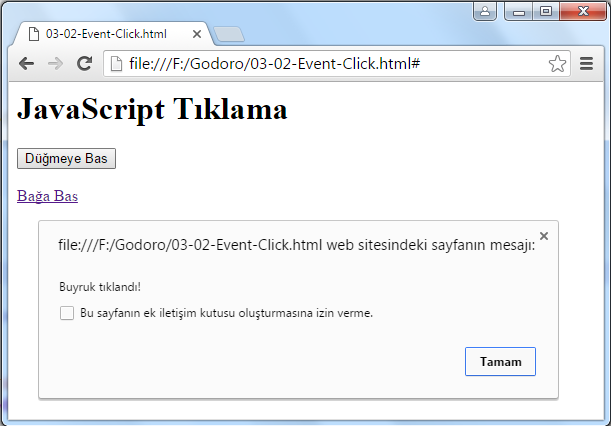Maximize the browser window
The height and width of the screenshot is (426, 611).
coord(546,11)
